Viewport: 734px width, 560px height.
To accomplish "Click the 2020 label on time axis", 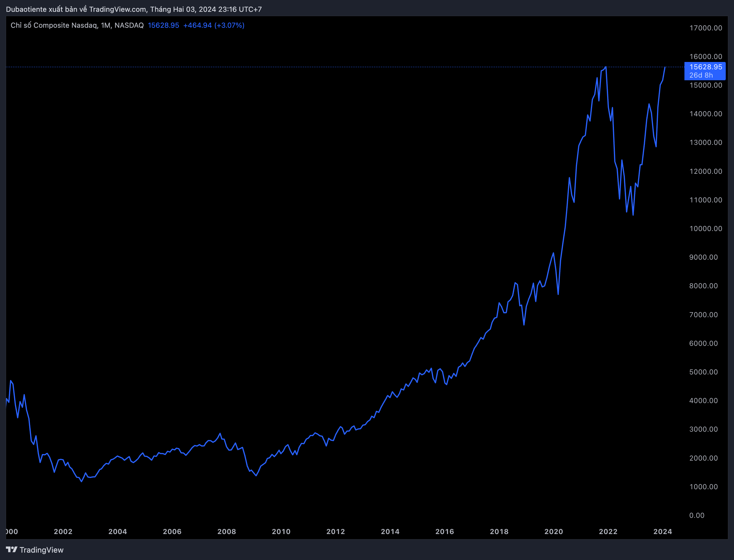I will 553,532.
